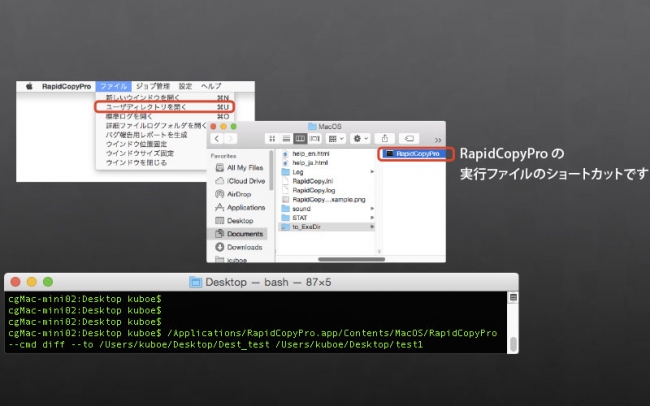The height and width of the screenshot is (406, 650).
Task: Select Desktop in Finder sidebar
Action: click(x=235, y=221)
